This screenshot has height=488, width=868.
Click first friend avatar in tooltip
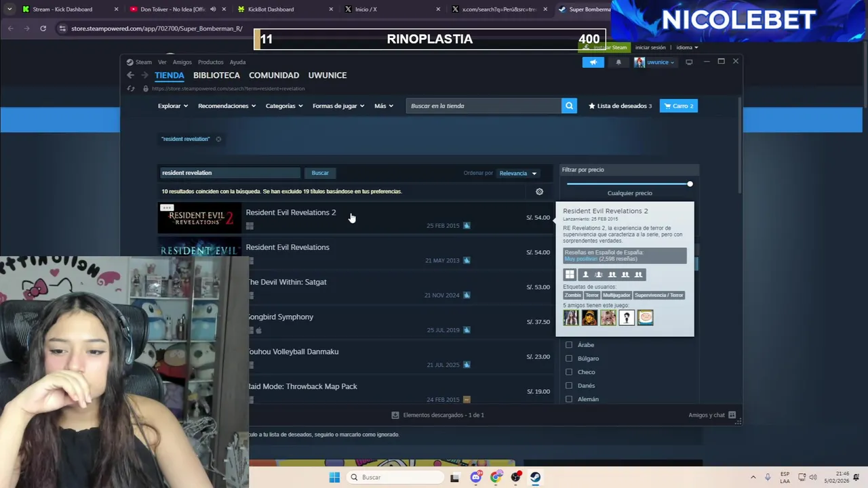click(x=571, y=317)
